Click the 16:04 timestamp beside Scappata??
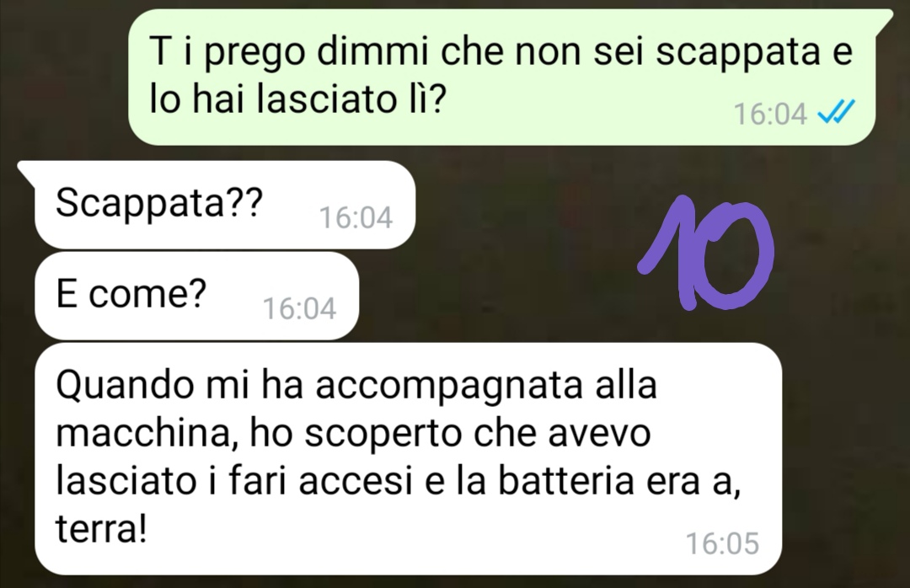The width and height of the screenshot is (910, 588). pos(356,217)
